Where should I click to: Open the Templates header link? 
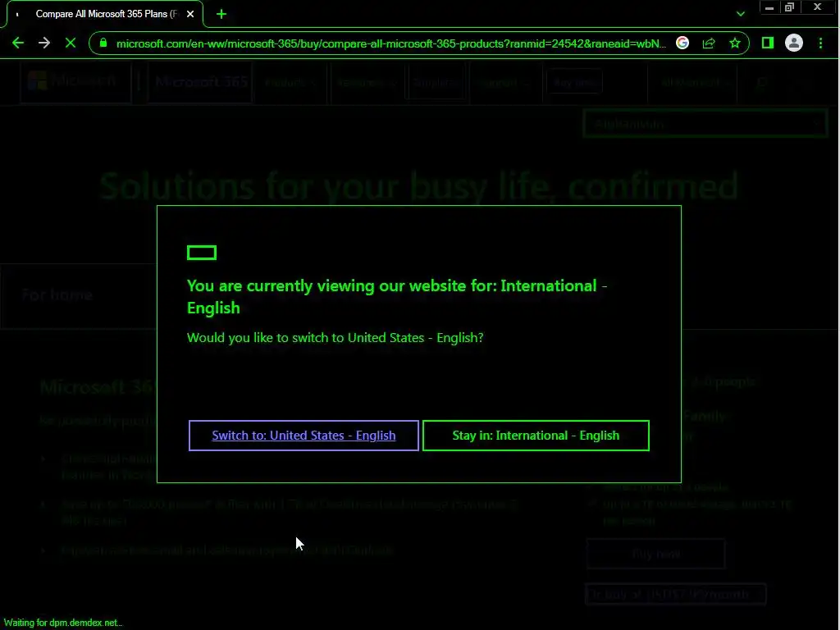435,83
